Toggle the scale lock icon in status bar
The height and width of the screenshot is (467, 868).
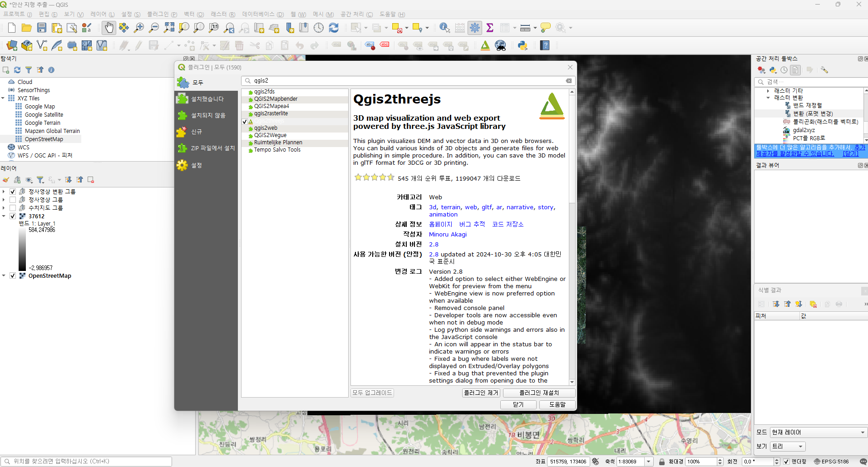tap(662, 462)
